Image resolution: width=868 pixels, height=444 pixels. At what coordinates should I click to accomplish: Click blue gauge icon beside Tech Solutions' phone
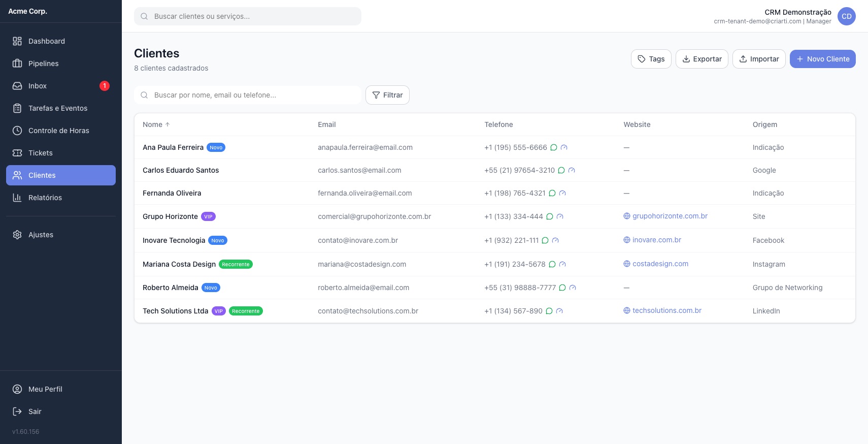point(559,311)
